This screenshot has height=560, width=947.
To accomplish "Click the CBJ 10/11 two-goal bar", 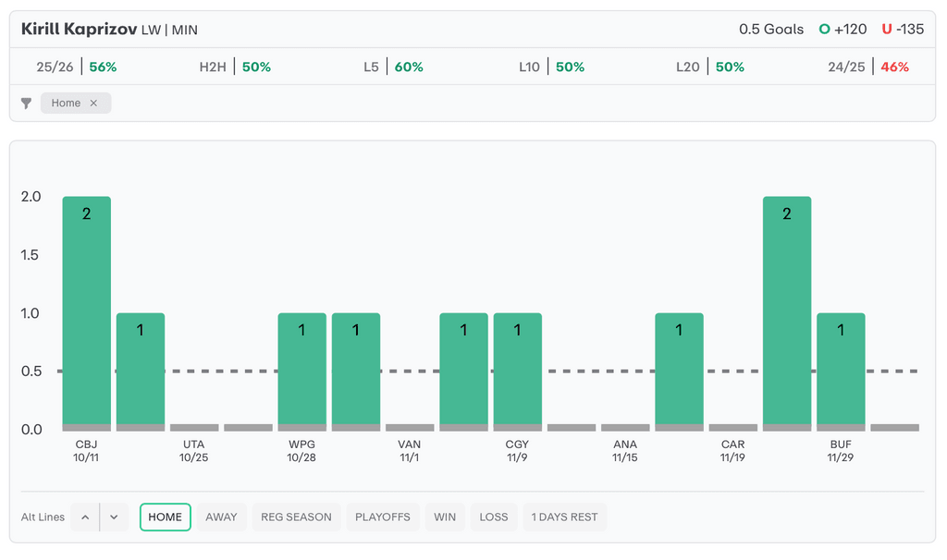I will point(87,310).
